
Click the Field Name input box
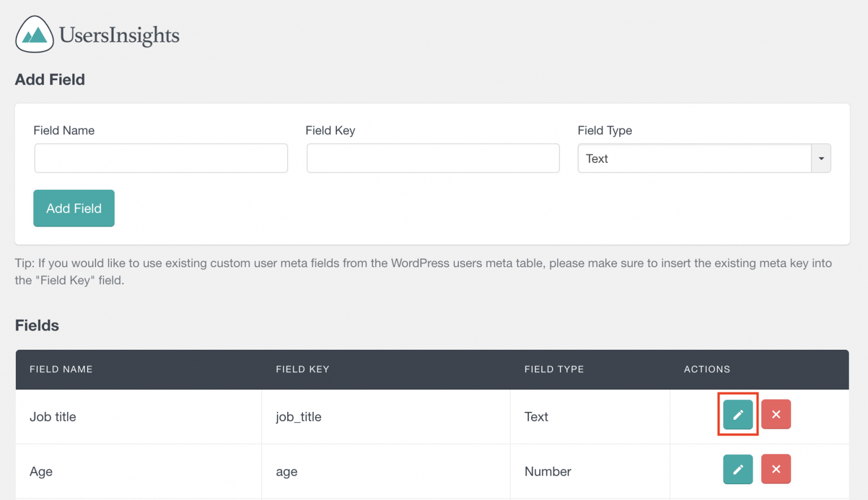click(160, 158)
